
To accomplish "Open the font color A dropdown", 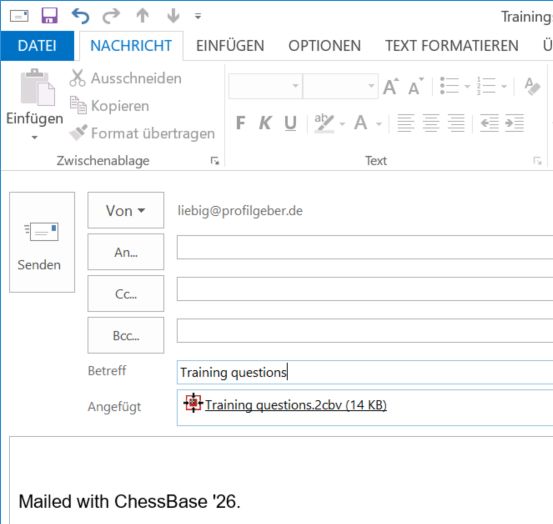I will [379, 124].
